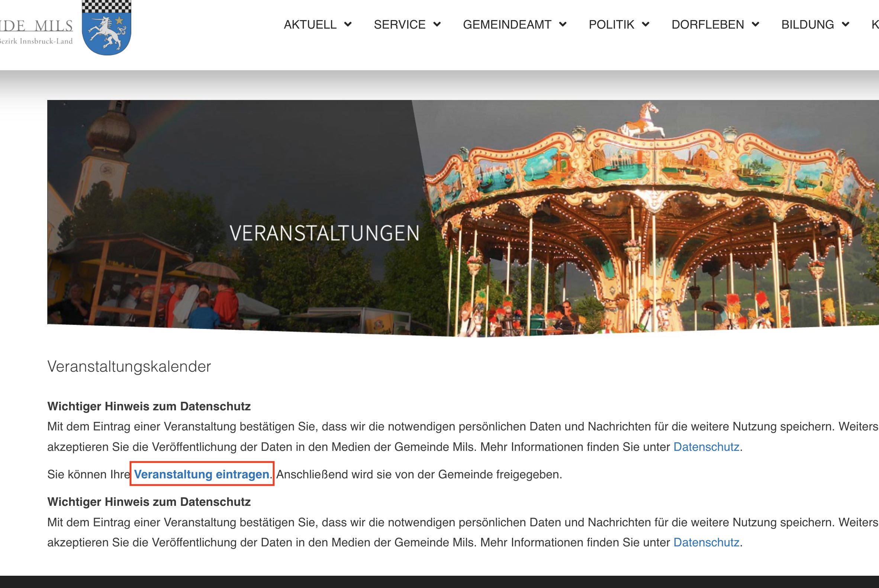Open the first Datenschutz link
This screenshot has width=879, height=588.
pos(706,447)
